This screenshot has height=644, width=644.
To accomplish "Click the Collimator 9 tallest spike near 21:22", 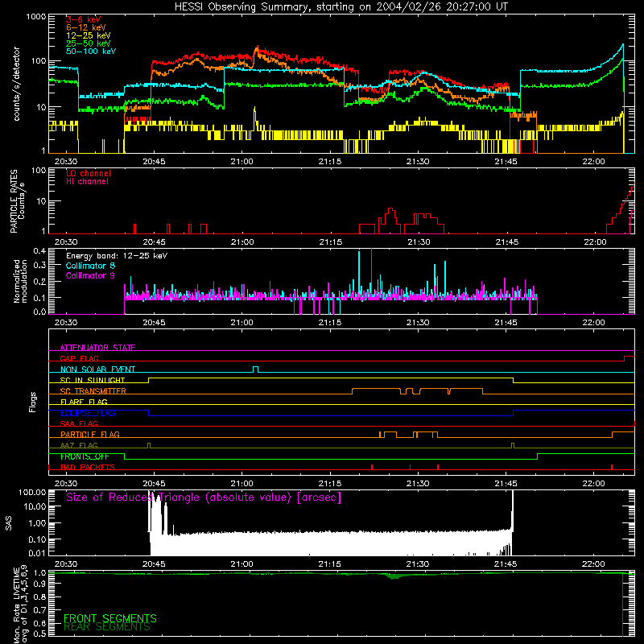I will tap(371, 271).
